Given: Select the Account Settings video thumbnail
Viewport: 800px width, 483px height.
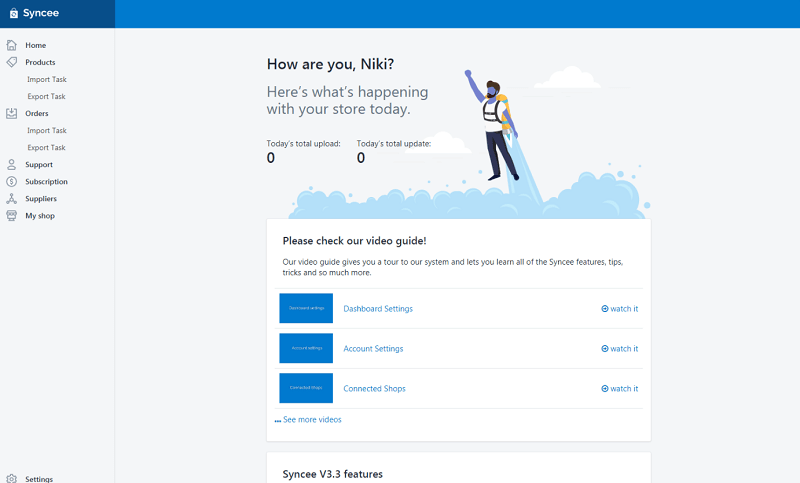Looking at the screenshot, I should tap(306, 348).
